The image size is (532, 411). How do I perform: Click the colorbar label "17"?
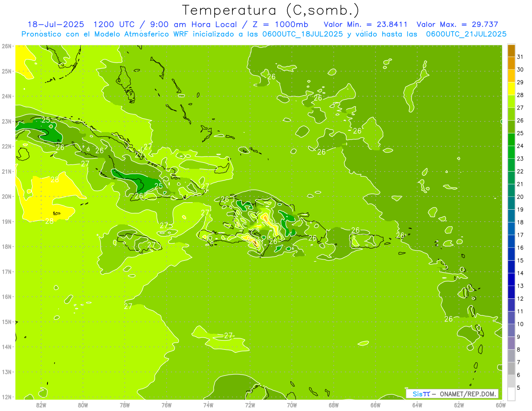coord(520,235)
